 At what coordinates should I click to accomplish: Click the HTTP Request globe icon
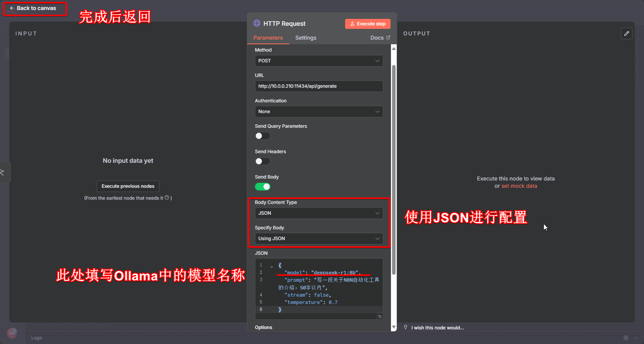coord(257,23)
